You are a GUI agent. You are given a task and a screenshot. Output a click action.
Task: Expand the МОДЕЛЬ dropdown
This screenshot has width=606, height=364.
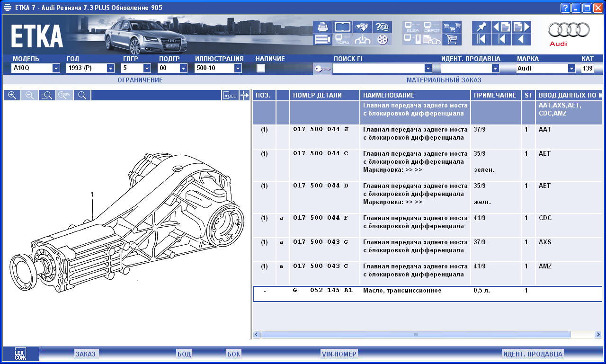56,68
